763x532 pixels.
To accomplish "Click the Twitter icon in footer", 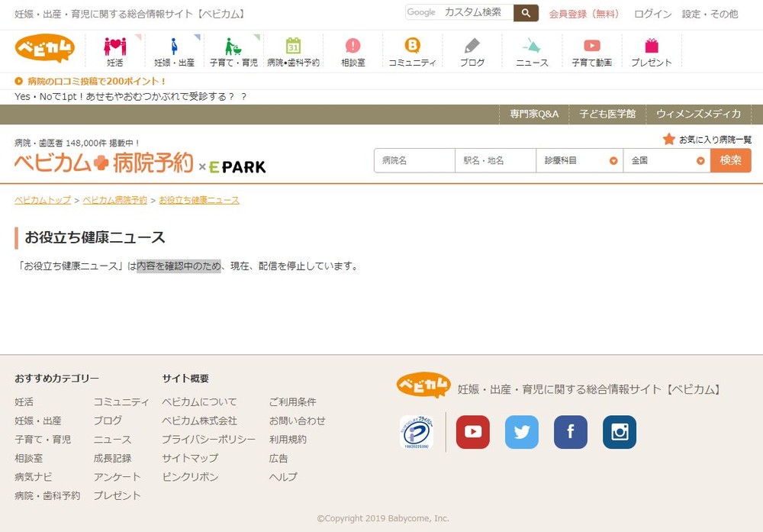I will click(x=521, y=432).
